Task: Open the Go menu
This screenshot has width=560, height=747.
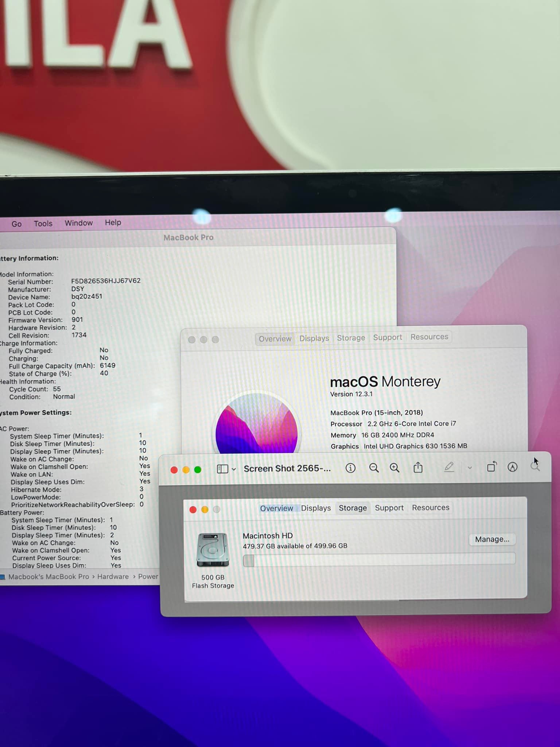Action: (16, 224)
